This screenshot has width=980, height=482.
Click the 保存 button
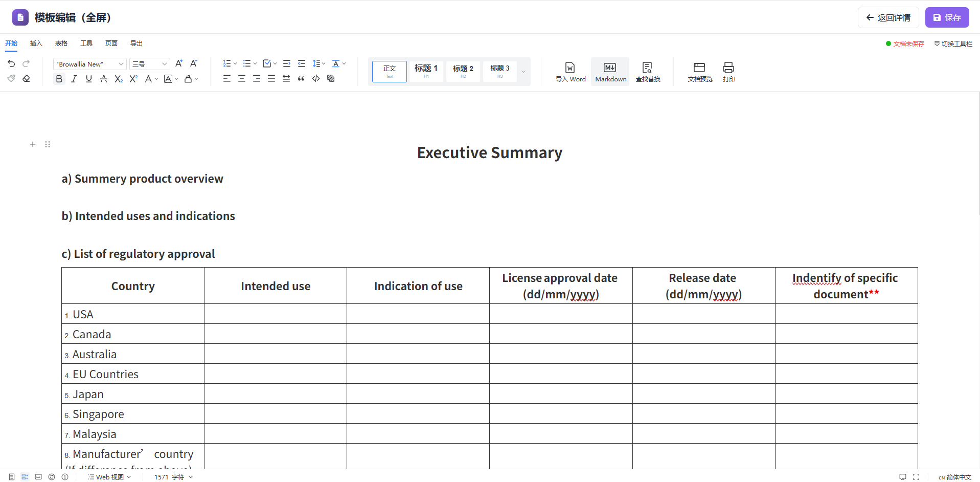tap(947, 17)
